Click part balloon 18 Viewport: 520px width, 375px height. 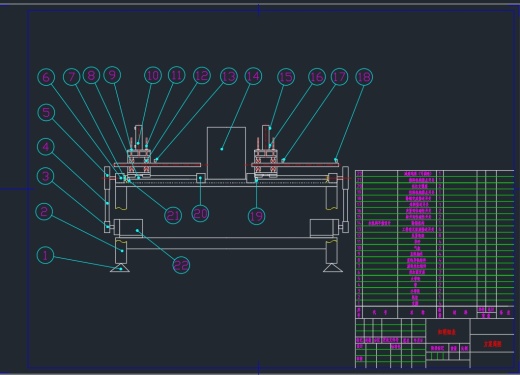coord(364,77)
